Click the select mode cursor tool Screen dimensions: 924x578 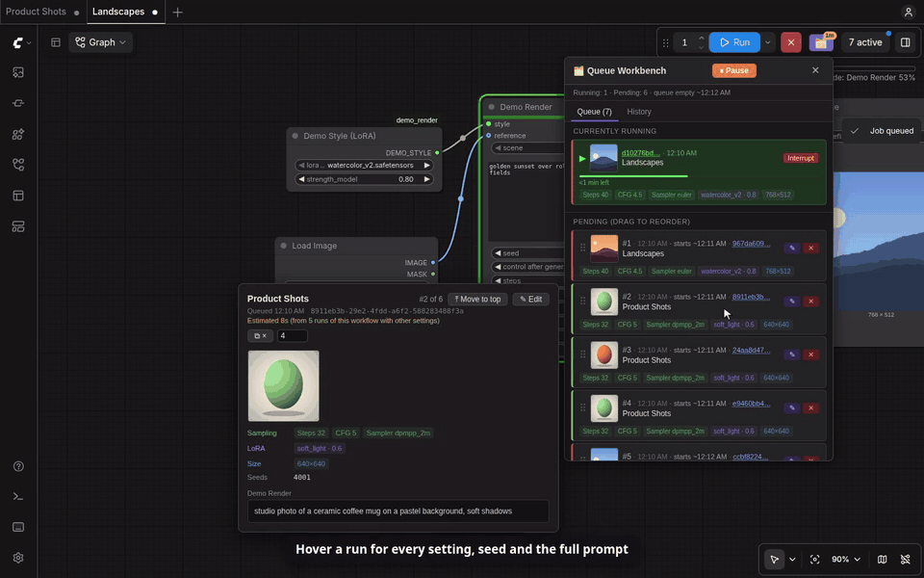click(774, 559)
